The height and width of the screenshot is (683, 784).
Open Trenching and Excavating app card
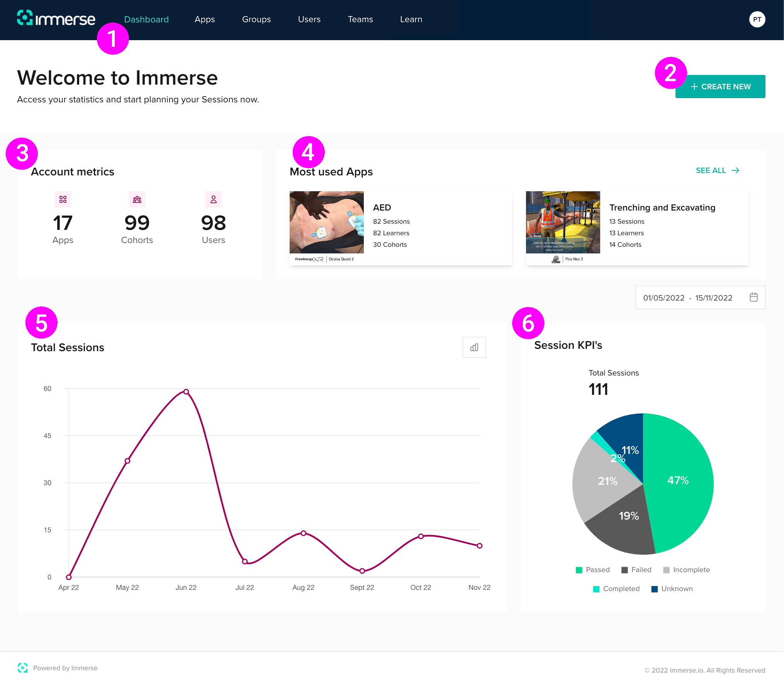(x=637, y=228)
